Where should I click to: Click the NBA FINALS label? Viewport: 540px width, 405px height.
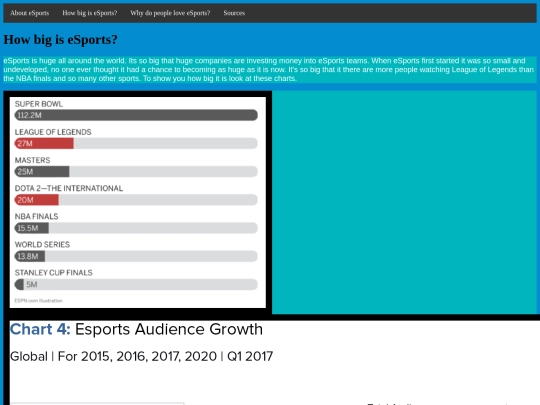tap(37, 217)
